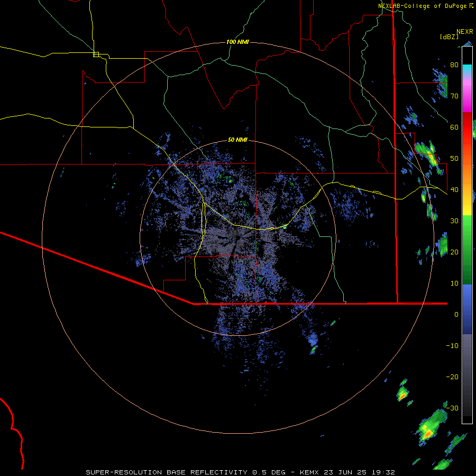
Task: Click the 80 value on the dBZ scale
Action: tap(454, 65)
